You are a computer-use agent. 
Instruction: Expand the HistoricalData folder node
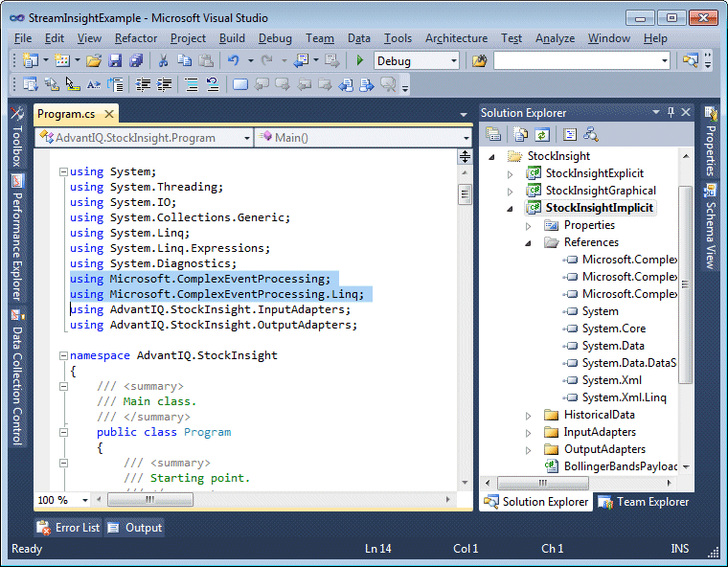click(x=528, y=415)
